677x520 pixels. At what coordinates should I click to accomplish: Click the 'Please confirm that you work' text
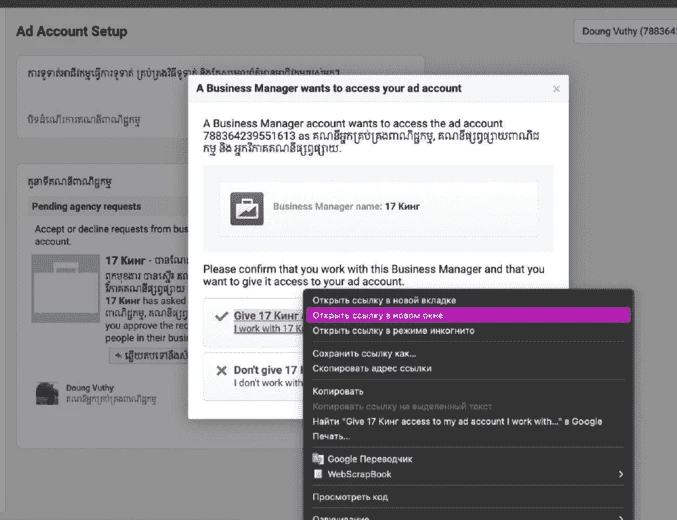(373, 275)
